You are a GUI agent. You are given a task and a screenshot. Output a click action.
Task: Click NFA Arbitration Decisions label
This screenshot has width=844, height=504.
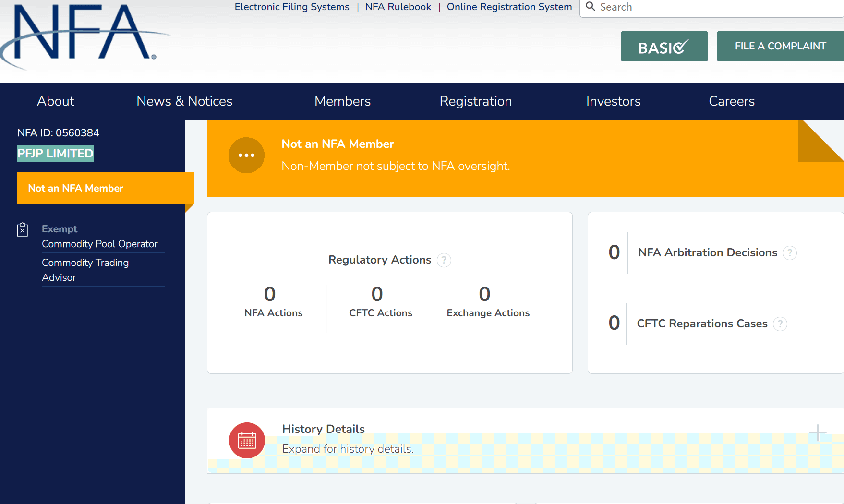[707, 252]
